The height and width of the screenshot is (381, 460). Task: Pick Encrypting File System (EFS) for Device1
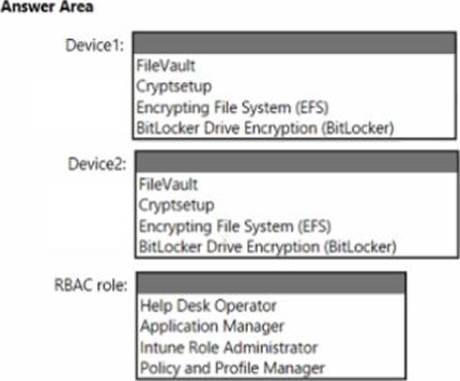click(232, 108)
